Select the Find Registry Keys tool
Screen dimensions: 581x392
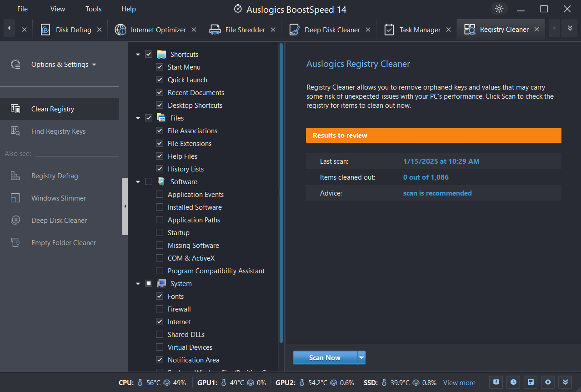point(58,131)
